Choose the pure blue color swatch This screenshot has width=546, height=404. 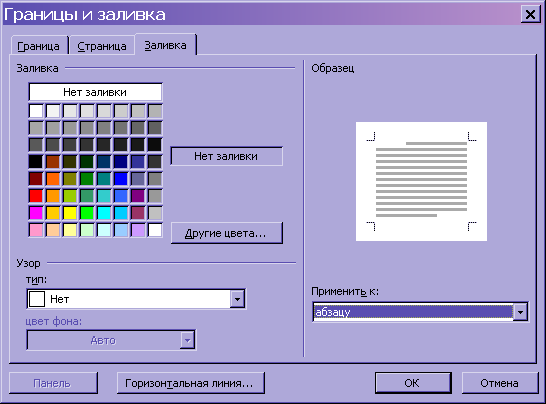121,179
